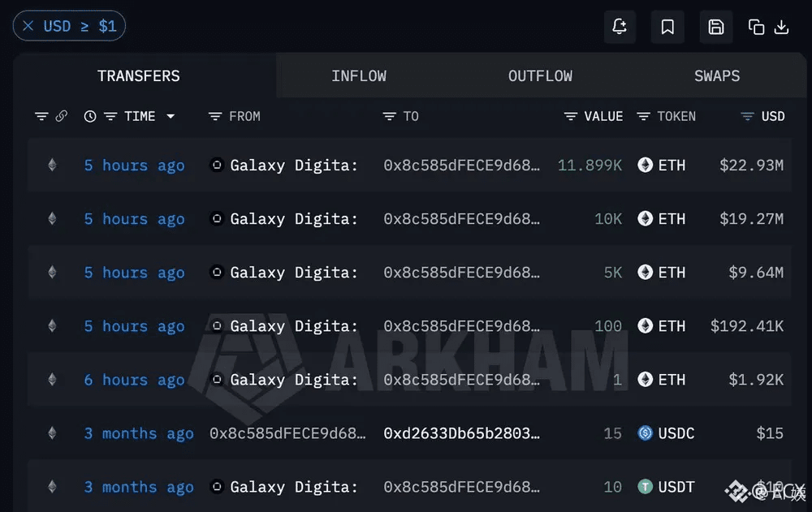Image resolution: width=812 pixels, height=512 pixels.
Task: Click the USDT token icon
Action: point(646,487)
